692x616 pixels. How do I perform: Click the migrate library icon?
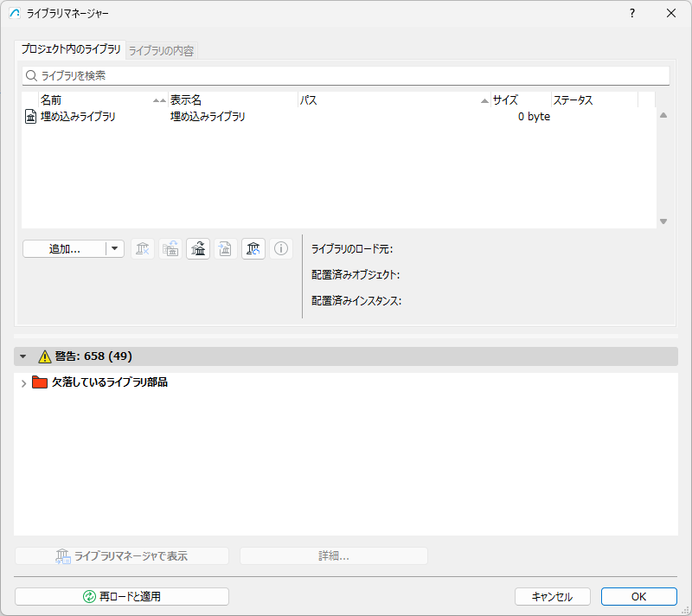tap(198, 249)
